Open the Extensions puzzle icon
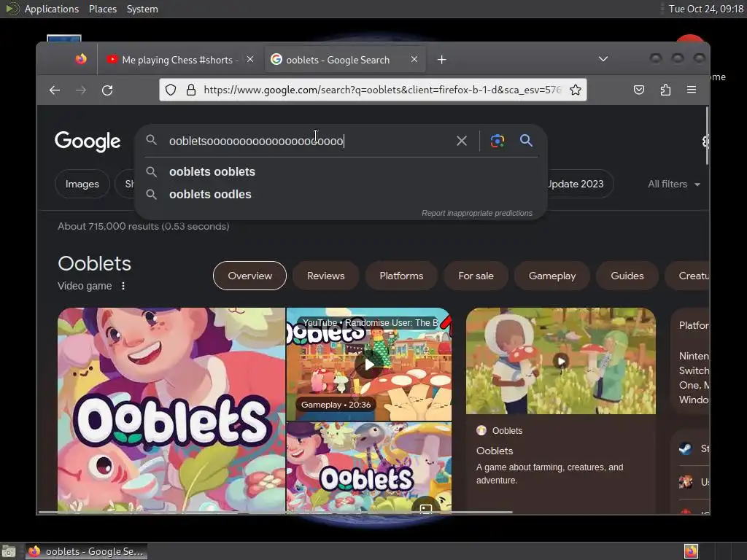 (x=665, y=90)
